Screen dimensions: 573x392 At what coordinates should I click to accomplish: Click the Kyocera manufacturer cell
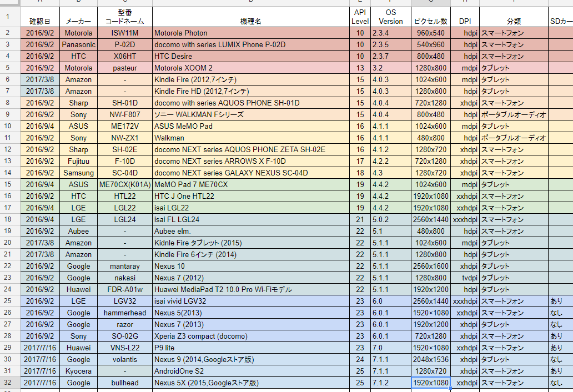79,371
